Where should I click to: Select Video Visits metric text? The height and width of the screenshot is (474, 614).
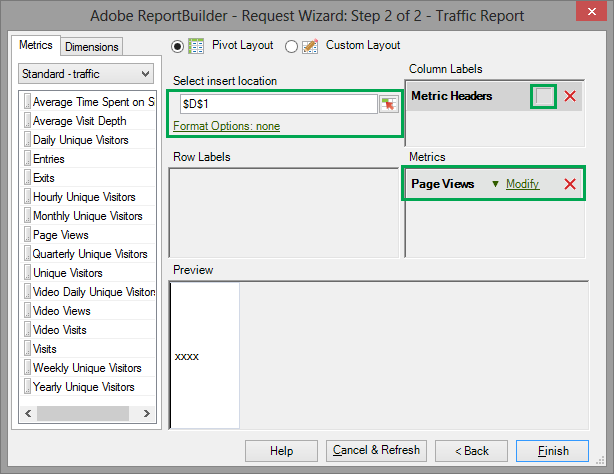point(60,330)
